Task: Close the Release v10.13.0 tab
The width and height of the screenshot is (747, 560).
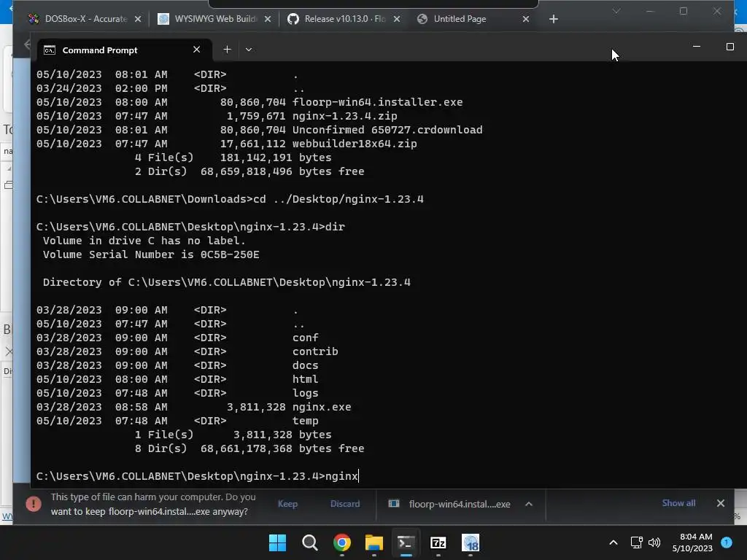Action: (397, 19)
